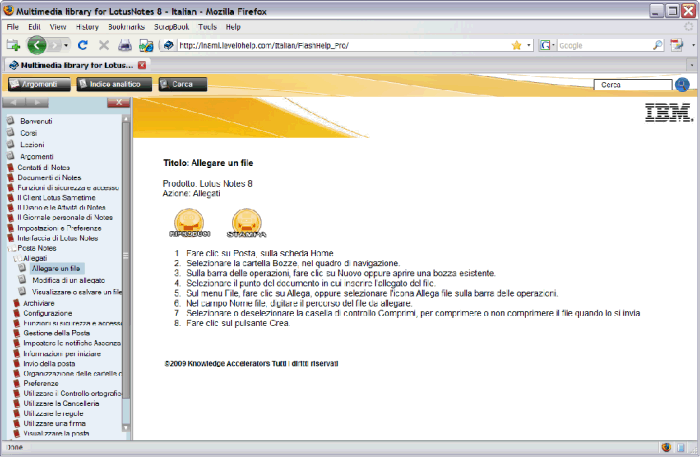The image size is (700, 457).
Task: Open the Help menu
Action: pyautogui.click(x=233, y=27)
